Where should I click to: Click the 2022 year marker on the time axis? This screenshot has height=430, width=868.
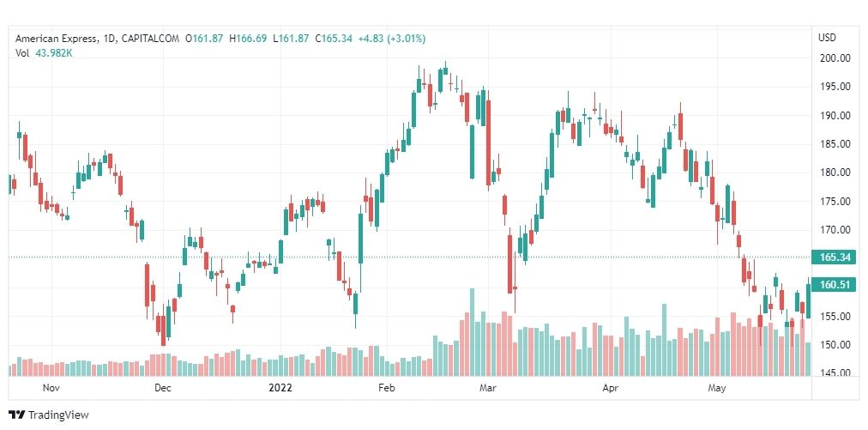(280, 388)
